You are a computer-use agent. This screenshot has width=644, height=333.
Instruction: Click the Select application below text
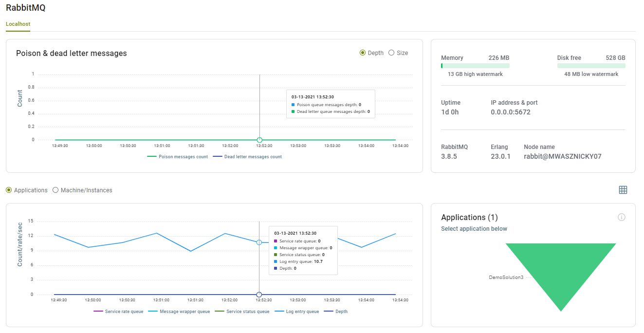coord(474,229)
